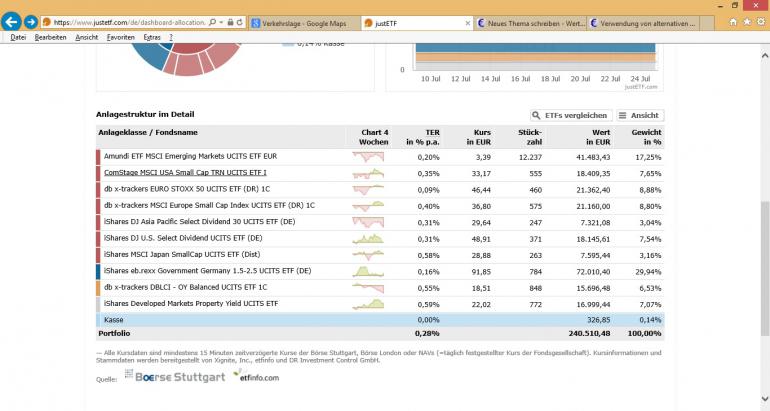Click the portfolio history area chart
Screen dimensions: 770x411
coord(535,57)
